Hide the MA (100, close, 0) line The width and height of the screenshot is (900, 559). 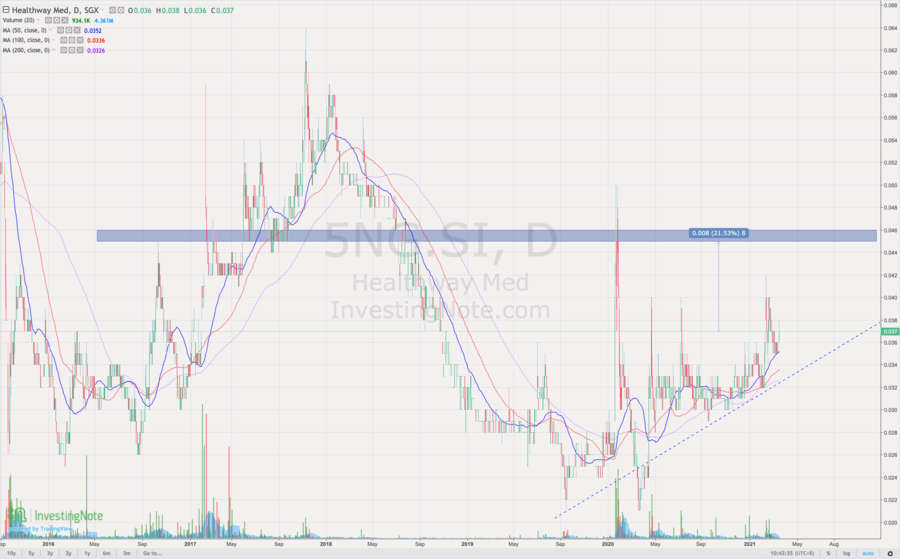pos(63,40)
